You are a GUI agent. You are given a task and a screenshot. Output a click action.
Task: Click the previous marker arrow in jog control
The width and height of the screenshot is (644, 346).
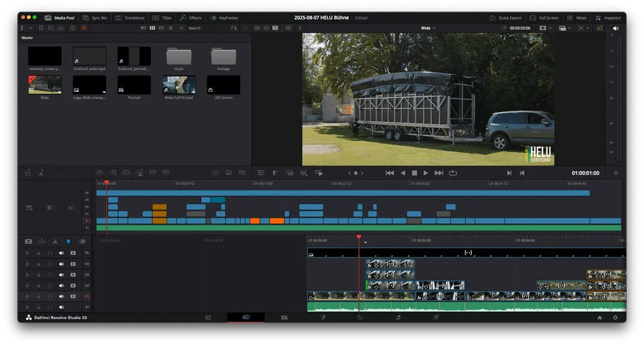pyautogui.click(x=350, y=173)
